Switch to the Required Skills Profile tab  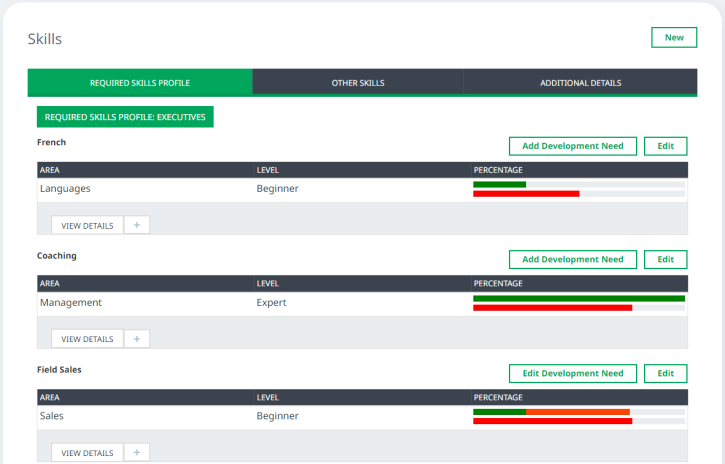coord(140,83)
